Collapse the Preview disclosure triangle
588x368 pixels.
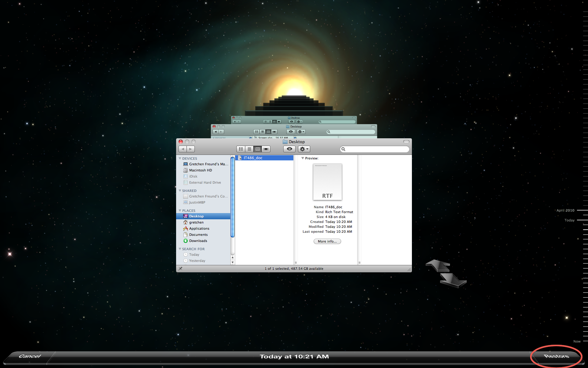tap(303, 158)
